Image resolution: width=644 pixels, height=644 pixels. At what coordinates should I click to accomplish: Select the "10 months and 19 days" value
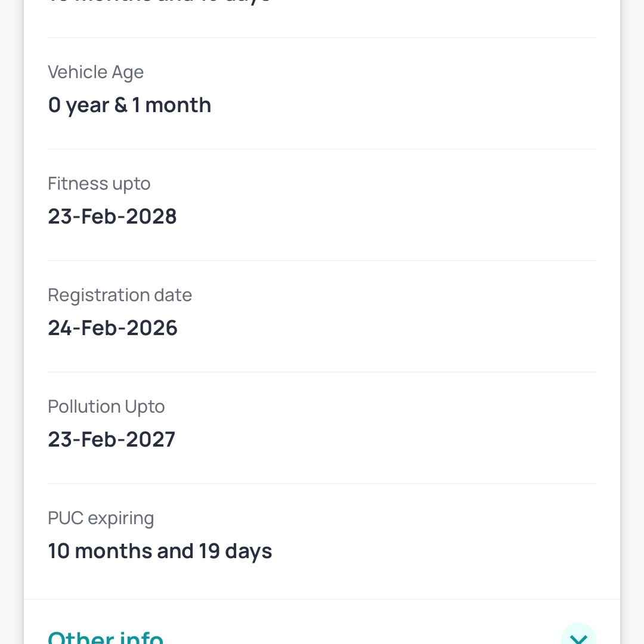[x=160, y=551]
